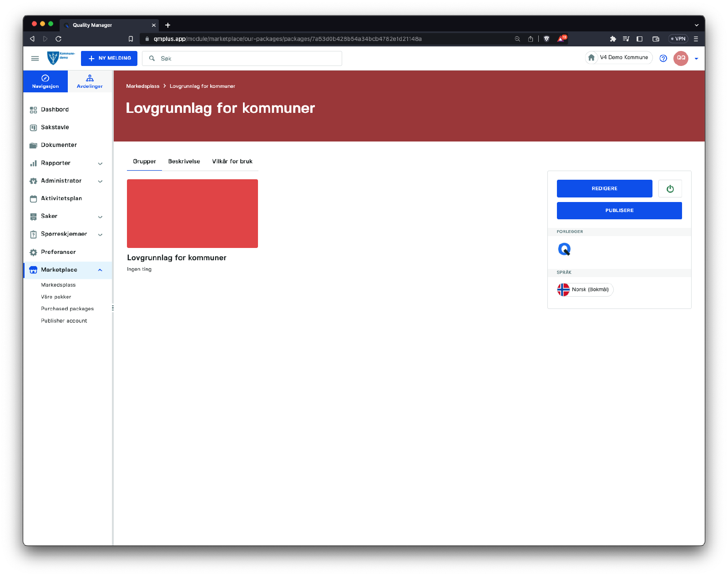Click the REDIGERE button
The height and width of the screenshot is (576, 728).
tap(604, 189)
